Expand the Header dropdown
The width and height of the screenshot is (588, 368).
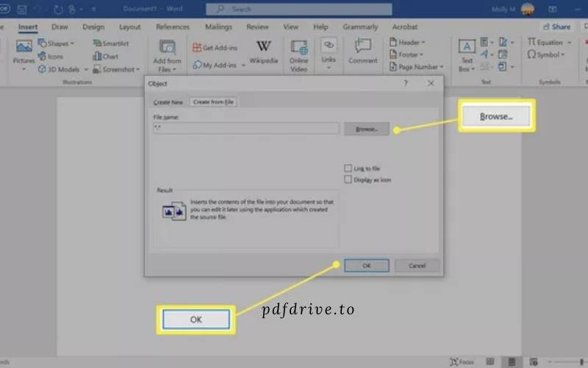[423, 43]
